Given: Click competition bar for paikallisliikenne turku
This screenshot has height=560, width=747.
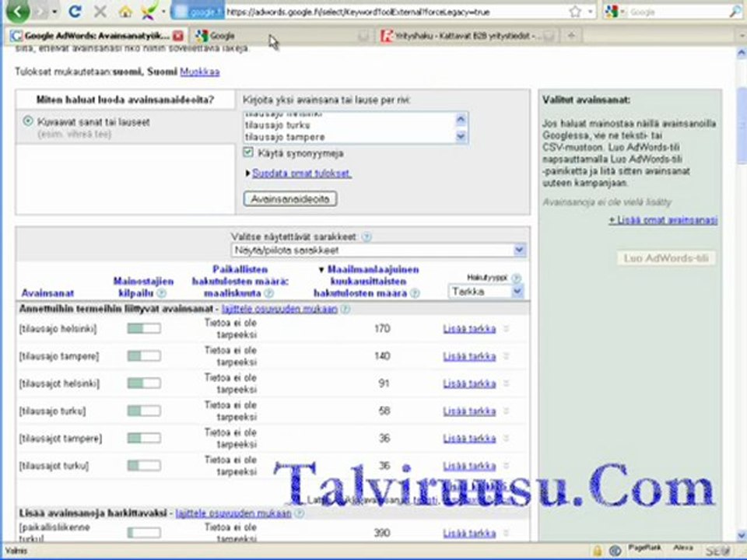Looking at the screenshot, I should (x=144, y=533).
